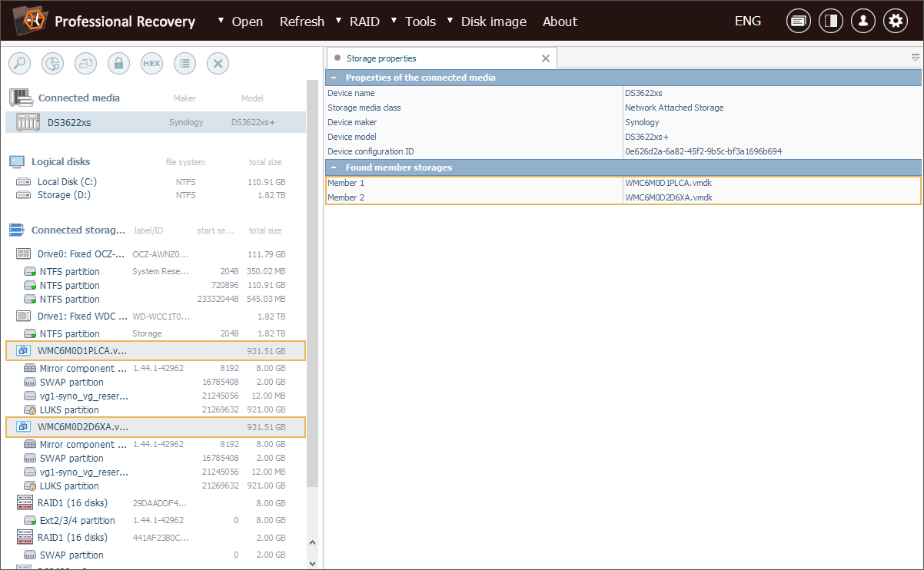Viewport: 924px width, 570px height.
Task: Select the NTFS partition labeled Storage
Action: click(155, 333)
